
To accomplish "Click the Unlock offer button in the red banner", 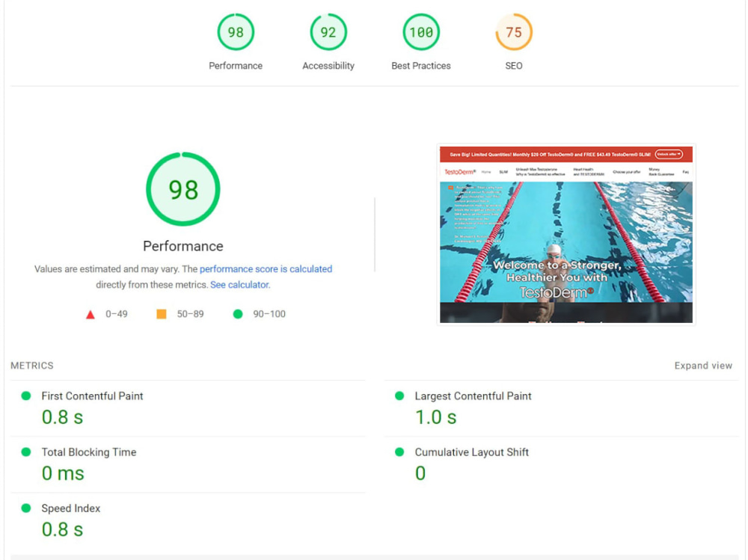I will 669,155.
